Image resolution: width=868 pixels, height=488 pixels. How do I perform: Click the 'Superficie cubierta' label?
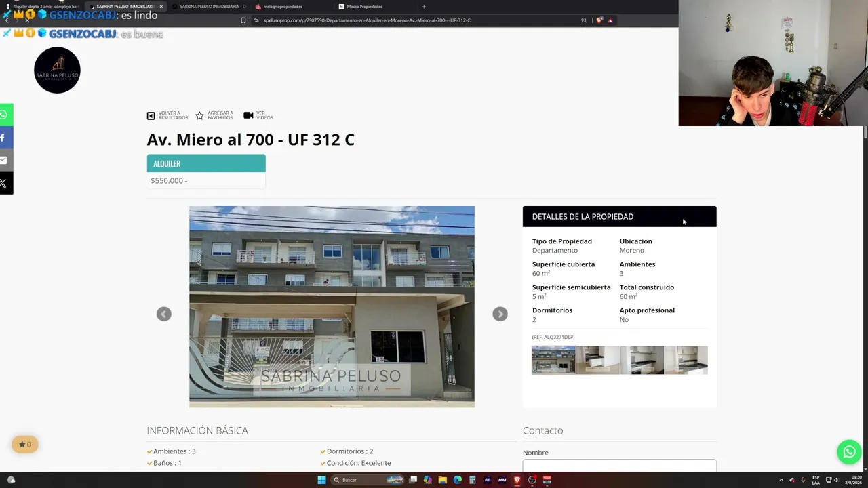point(564,264)
